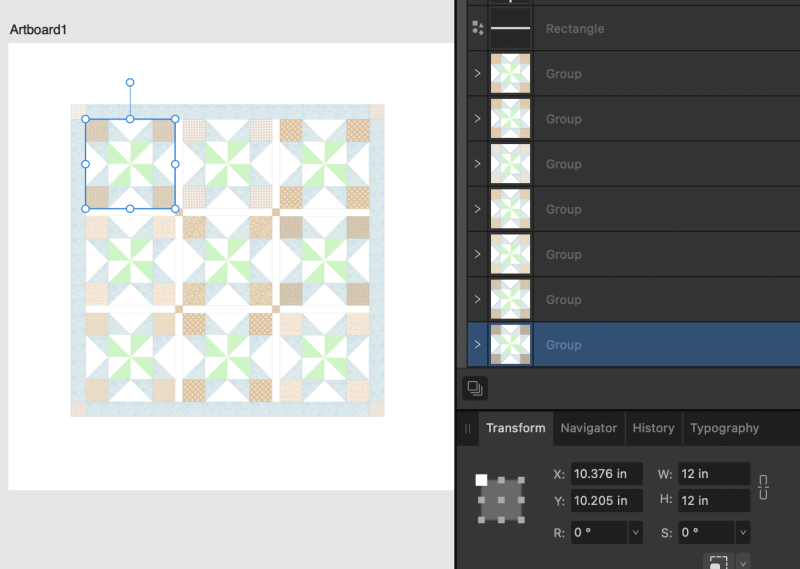Viewport: 800px width, 569px height.
Task: Expand the highlighted selected Group layer
Action: 477,345
